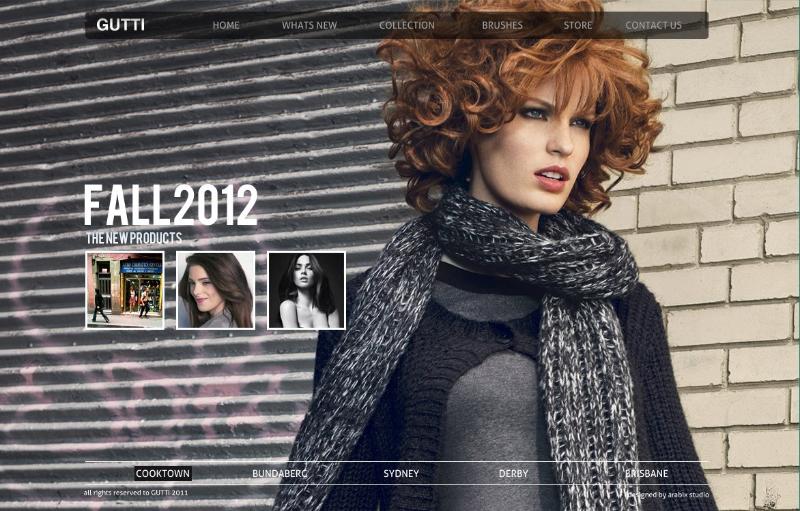Click THE NEW PRODUCTS subtitle

point(134,238)
